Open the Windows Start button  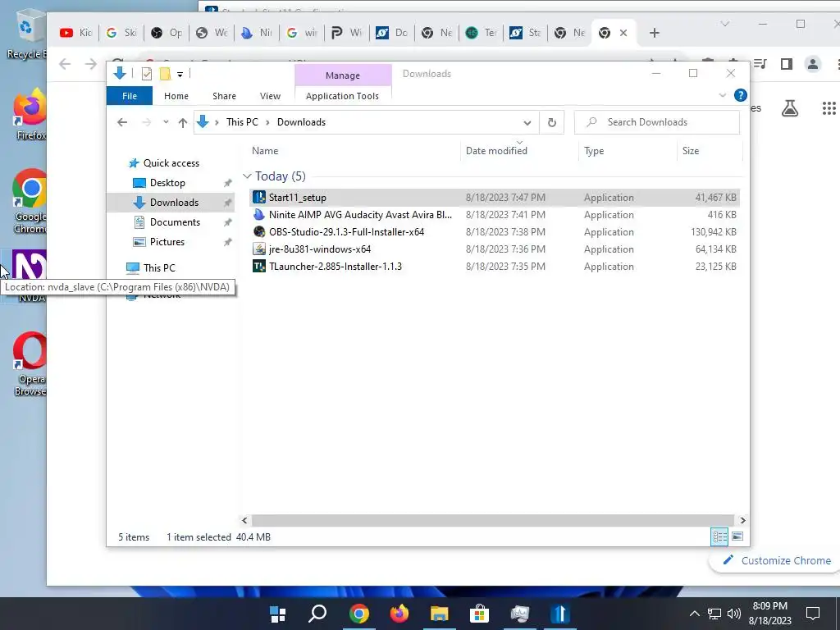click(277, 614)
